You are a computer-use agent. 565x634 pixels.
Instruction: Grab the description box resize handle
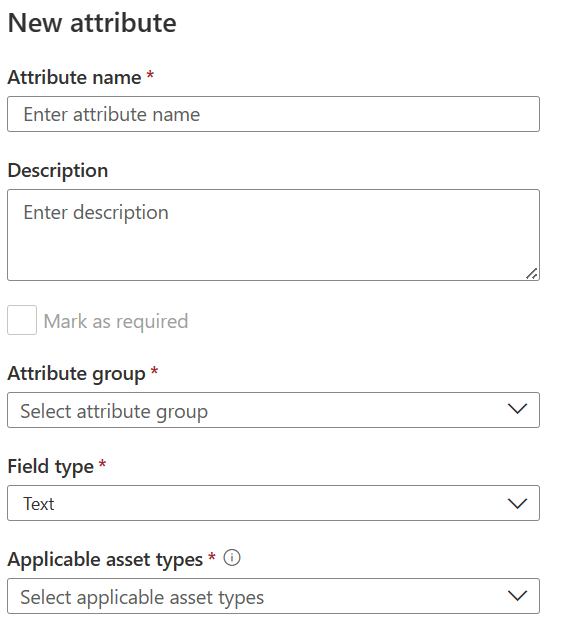[532, 274]
